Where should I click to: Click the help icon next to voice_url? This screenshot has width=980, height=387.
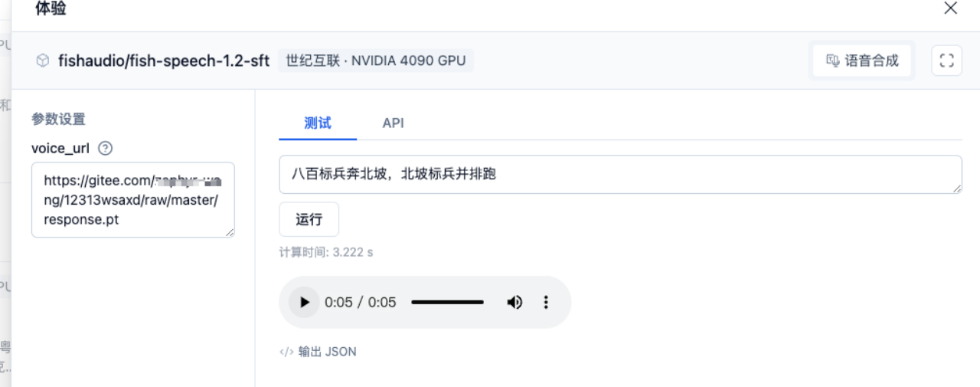(x=106, y=148)
